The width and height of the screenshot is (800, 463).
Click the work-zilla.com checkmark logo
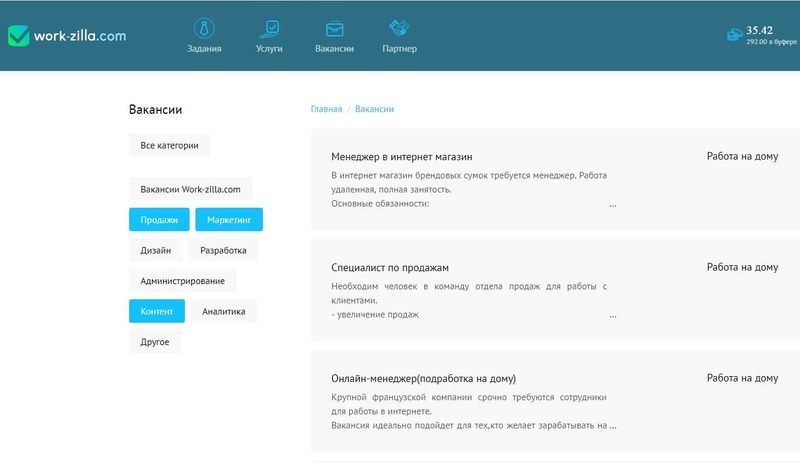19,36
